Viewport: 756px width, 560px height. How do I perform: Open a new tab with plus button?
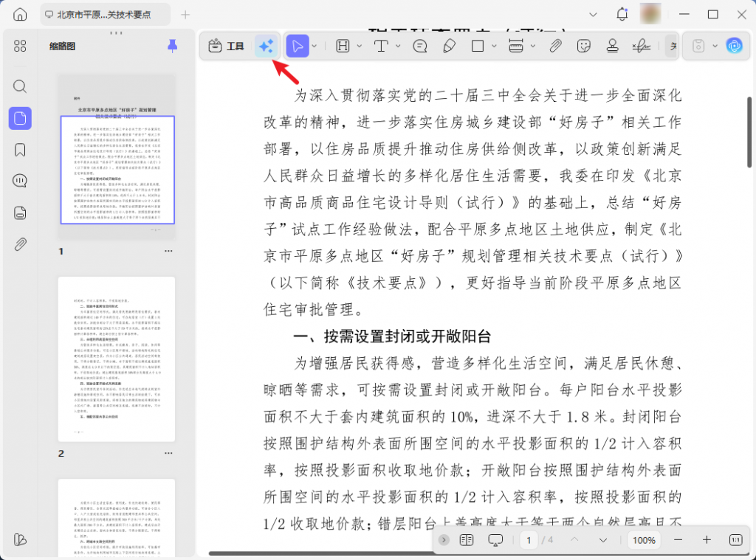click(x=185, y=15)
